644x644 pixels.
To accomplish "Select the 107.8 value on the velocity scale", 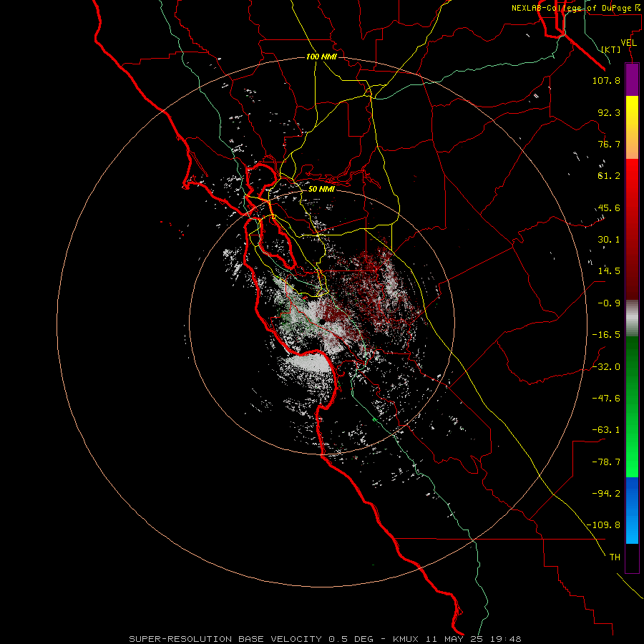I will pos(606,80).
